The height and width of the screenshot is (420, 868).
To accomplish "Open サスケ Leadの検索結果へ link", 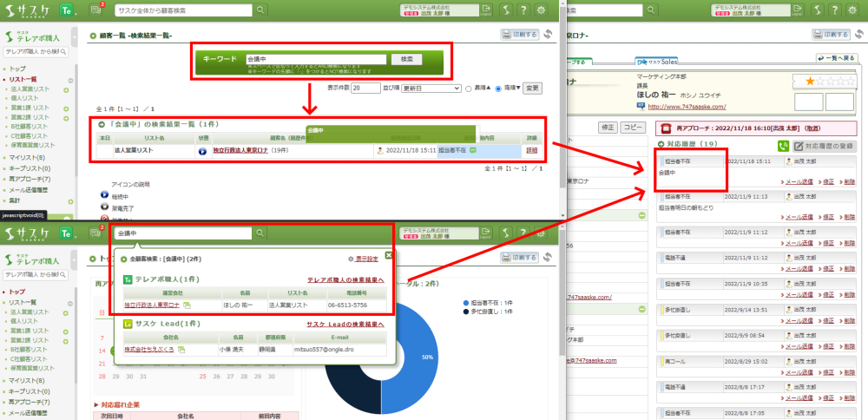I will tap(345, 325).
